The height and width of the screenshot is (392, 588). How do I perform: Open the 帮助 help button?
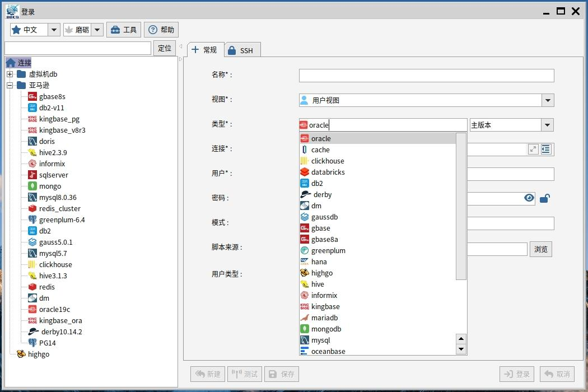pyautogui.click(x=161, y=30)
